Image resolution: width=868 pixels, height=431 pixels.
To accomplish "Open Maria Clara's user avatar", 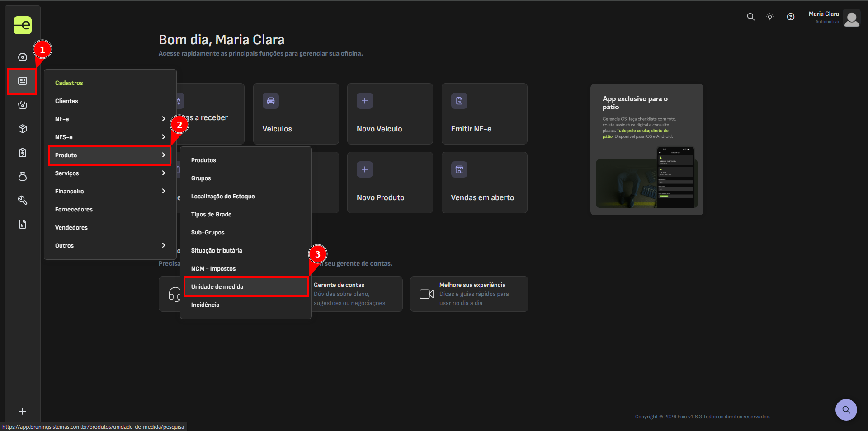I will tap(852, 18).
